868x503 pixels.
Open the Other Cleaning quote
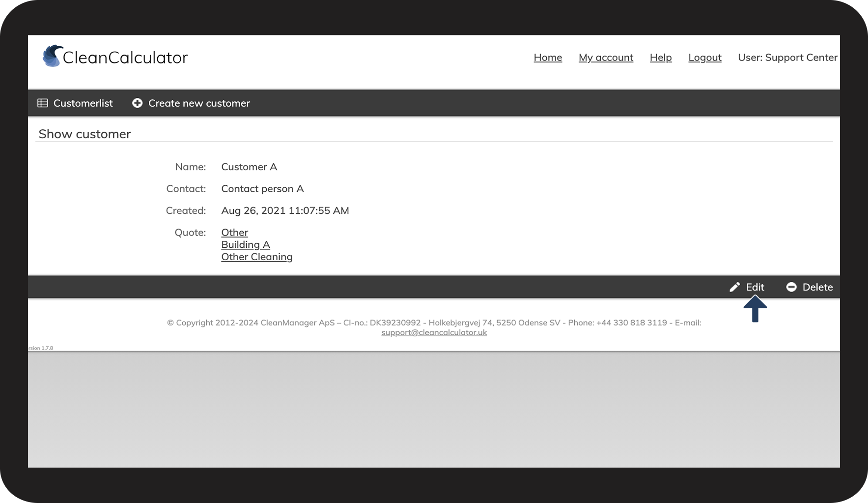[256, 257]
